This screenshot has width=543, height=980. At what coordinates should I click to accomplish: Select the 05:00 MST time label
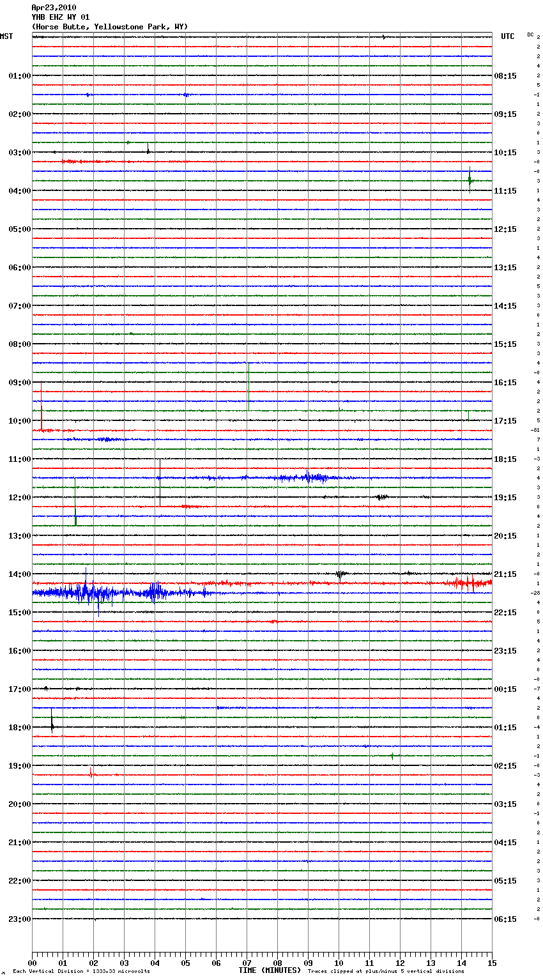pos(20,229)
